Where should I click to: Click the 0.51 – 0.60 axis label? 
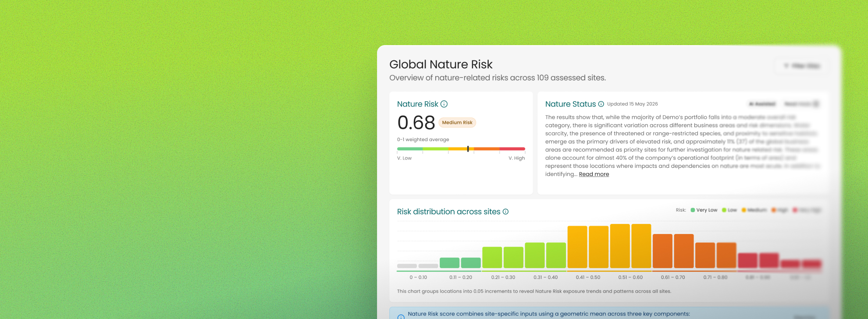pos(631,277)
